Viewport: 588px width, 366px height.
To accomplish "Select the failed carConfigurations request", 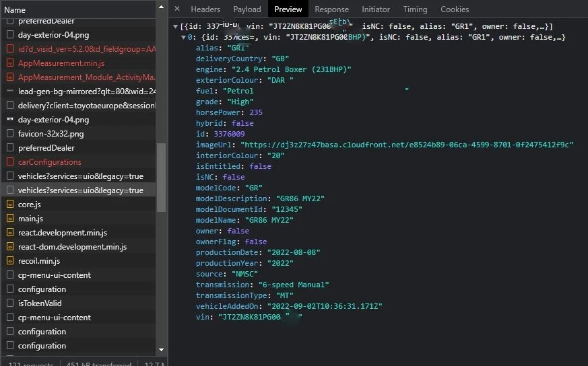I will (x=49, y=162).
